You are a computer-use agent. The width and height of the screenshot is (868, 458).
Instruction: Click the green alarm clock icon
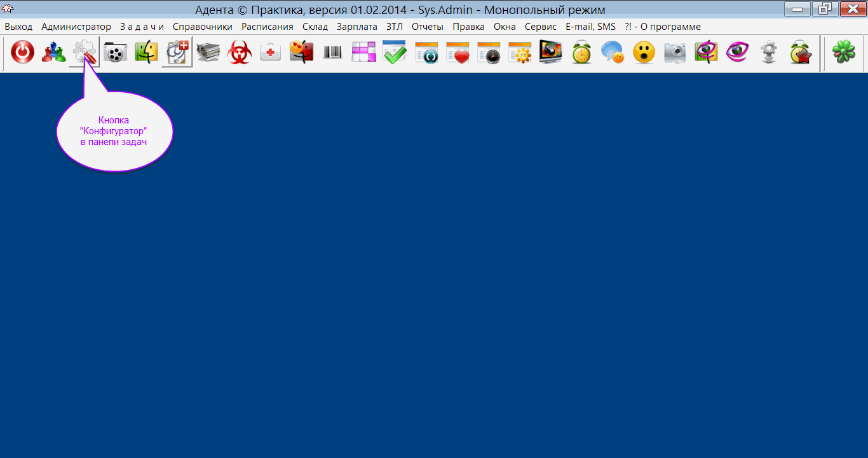click(x=581, y=53)
